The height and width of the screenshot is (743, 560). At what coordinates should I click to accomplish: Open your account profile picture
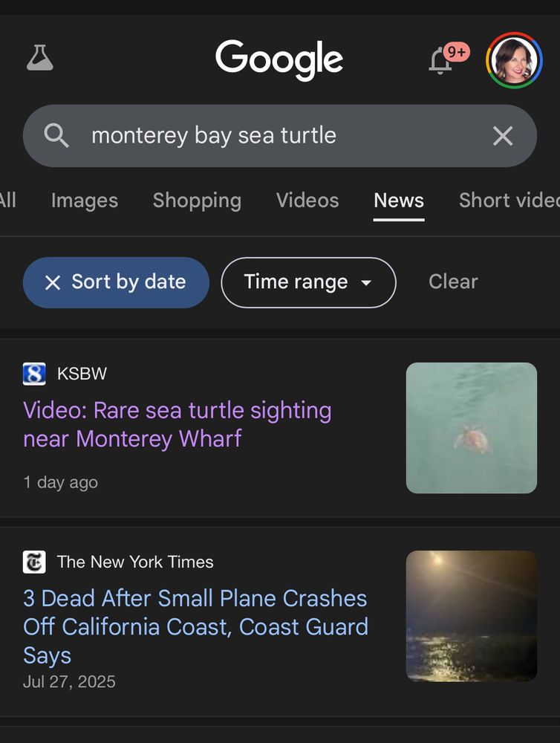point(513,59)
